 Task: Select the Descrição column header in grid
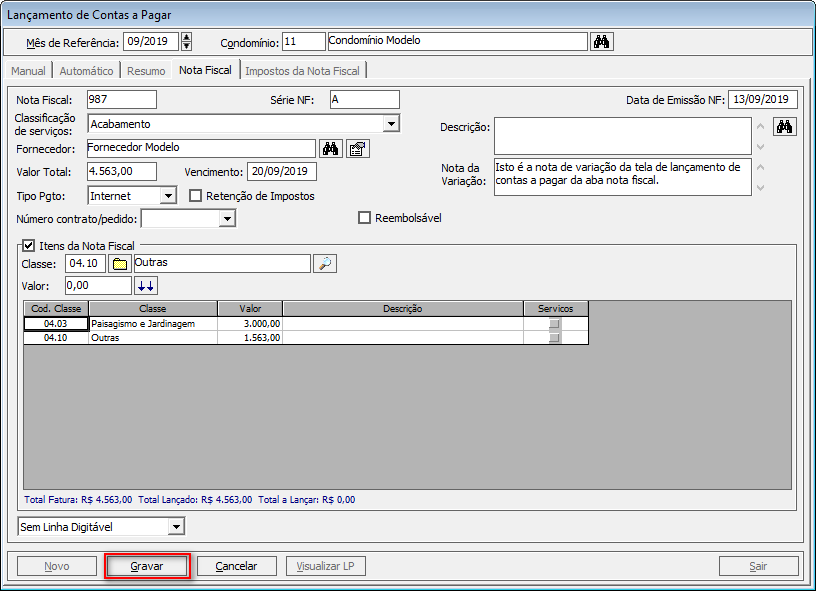click(403, 309)
